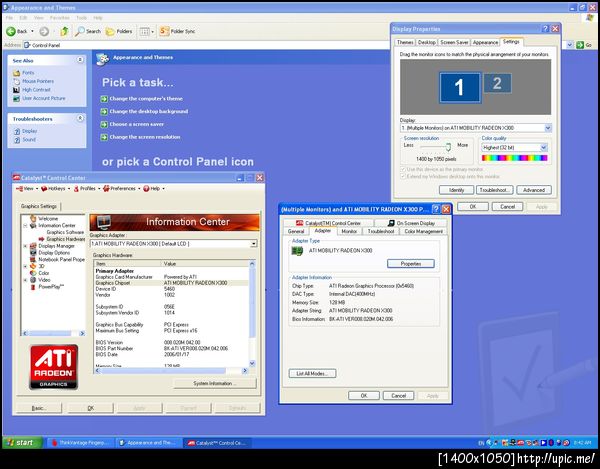Open the On Screen Display tab
This screenshot has height=469, width=600.
pyautogui.click(x=412, y=223)
